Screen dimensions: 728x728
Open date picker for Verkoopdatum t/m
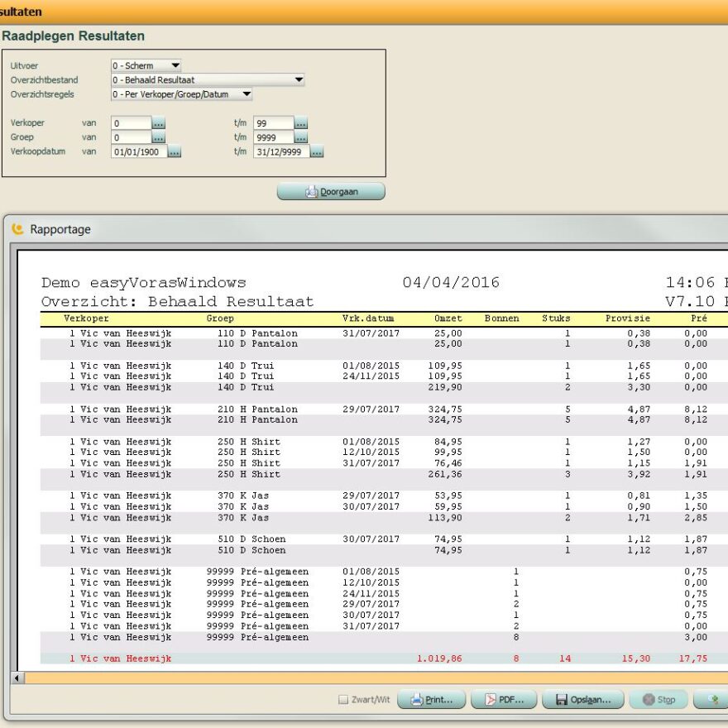pos(317,152)
